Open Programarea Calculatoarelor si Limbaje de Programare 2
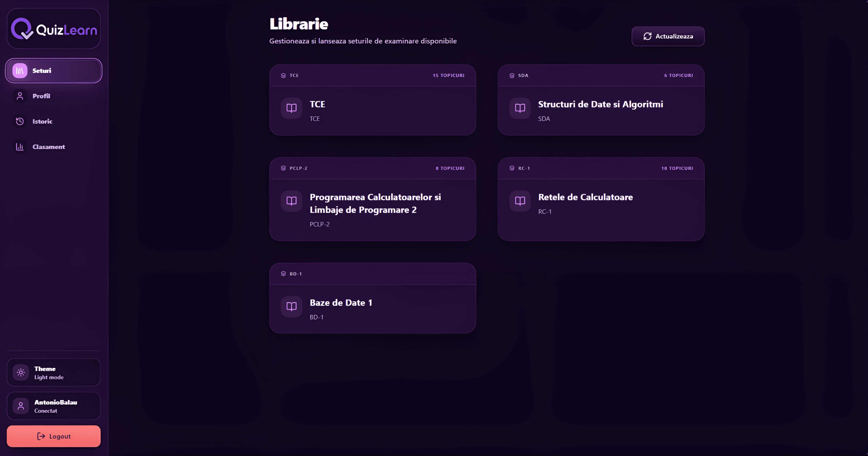 pos(375,204)
